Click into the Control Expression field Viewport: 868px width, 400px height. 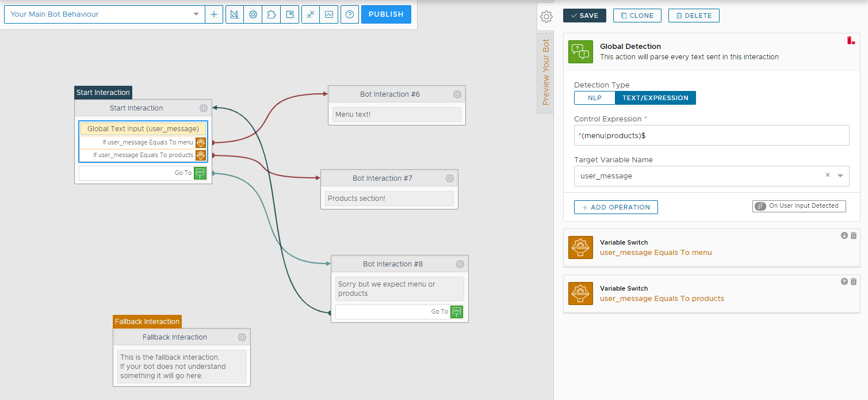point(711,135)
